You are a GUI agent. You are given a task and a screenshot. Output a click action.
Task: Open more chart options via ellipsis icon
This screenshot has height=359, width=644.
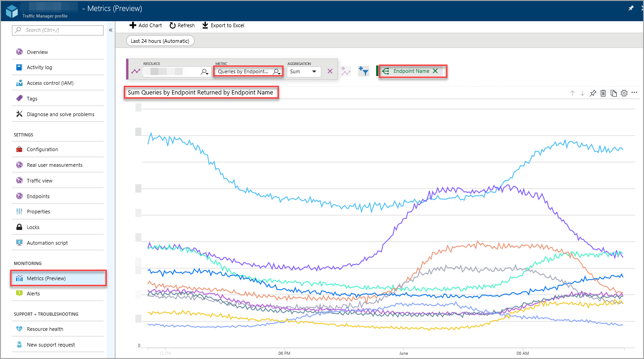pyautogui.click(x=635, y=93)
